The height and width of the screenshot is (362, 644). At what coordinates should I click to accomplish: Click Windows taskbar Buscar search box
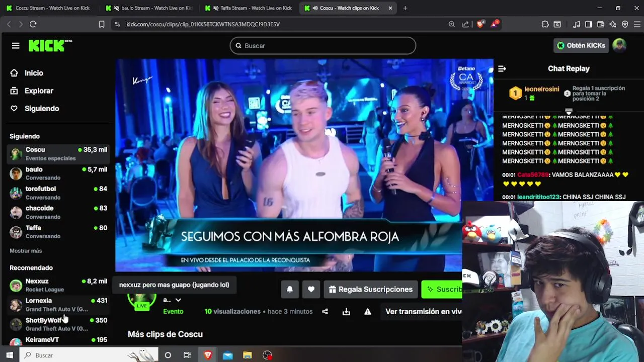click(89, 355)
